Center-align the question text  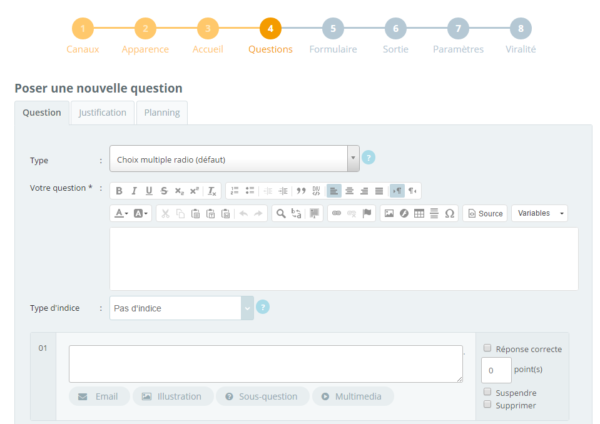click(x=349, y=190)
